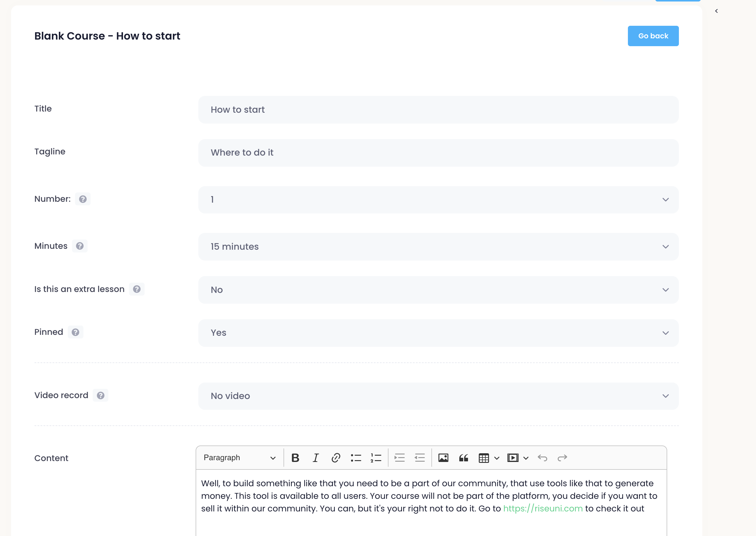The width and height of the screenshot is (756, 536).
Task: Expand the Minutes dropdown showing 15 minutes
Action: (438, 246)
